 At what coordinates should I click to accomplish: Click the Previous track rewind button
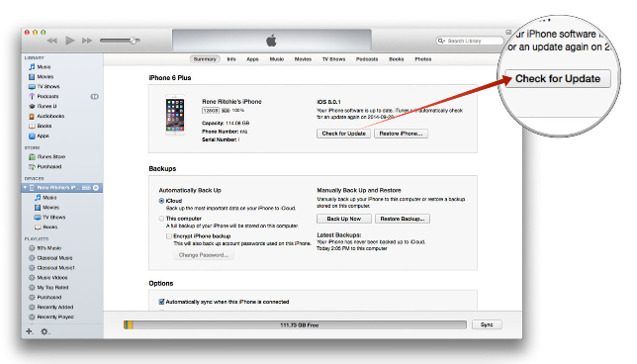(x=52, y=41)
